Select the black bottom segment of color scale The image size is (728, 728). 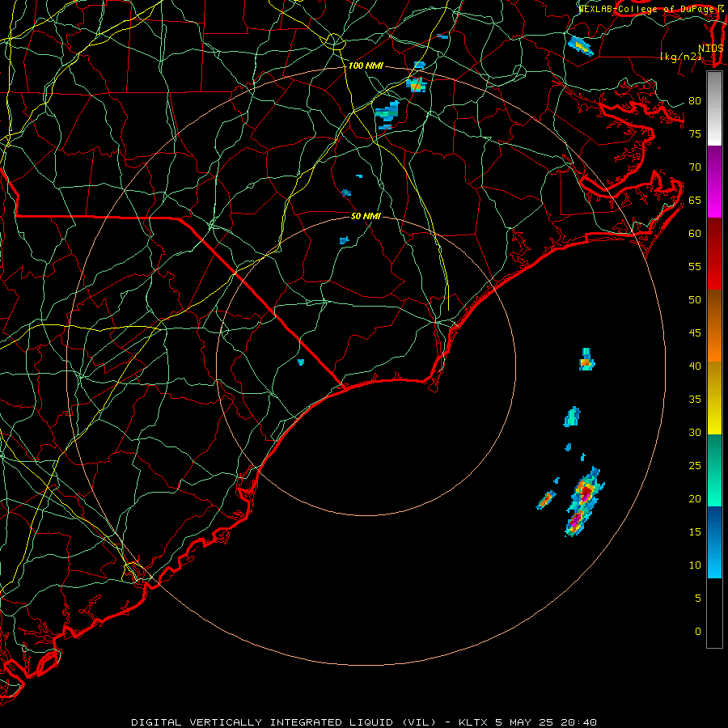714,613
